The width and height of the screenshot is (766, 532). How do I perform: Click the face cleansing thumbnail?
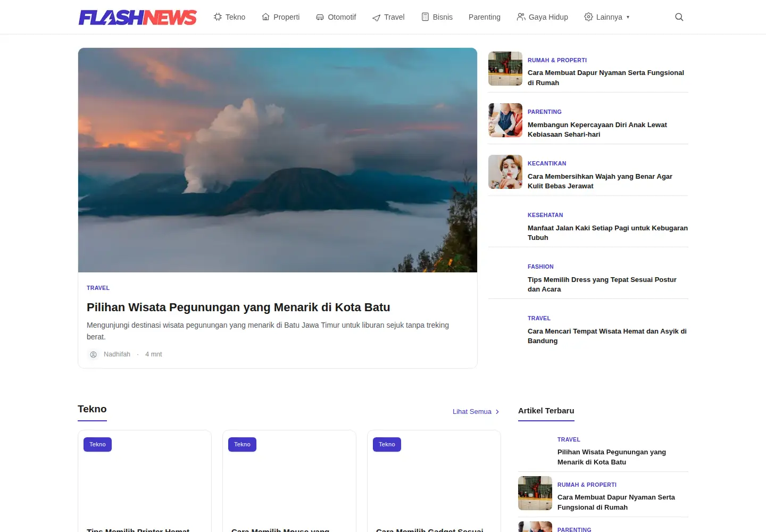tap(505, 172)
